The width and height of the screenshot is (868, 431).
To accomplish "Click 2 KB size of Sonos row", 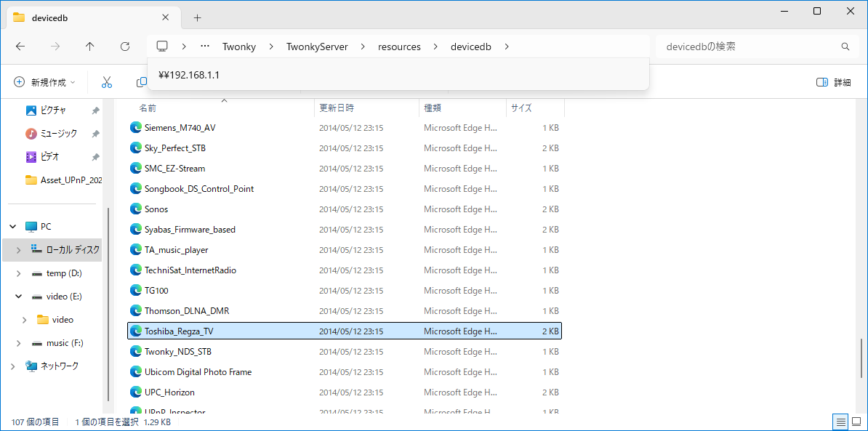I will 550,209.
